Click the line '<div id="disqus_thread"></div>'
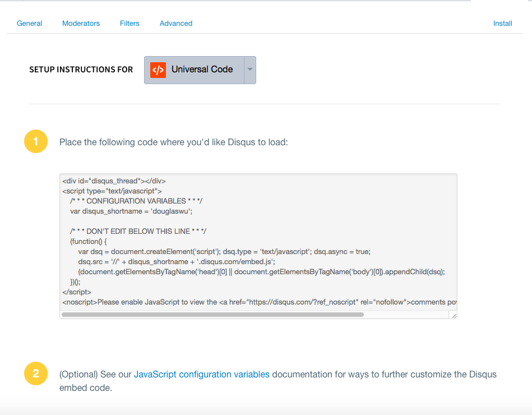 (x=114, y=181)
